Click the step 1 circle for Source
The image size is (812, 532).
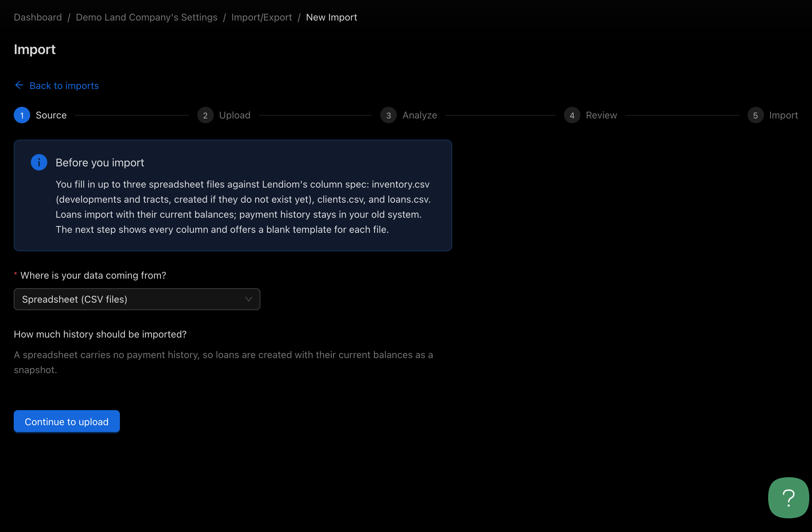point(22,115)
